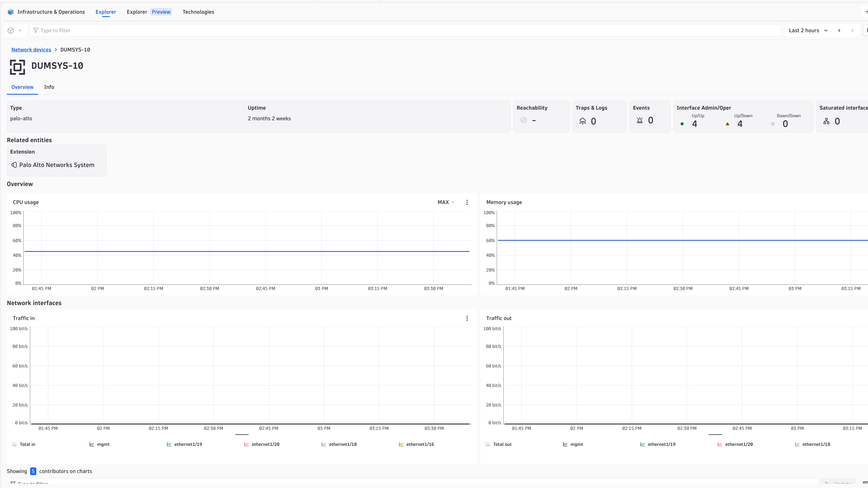Toggle mgmt series in Traffic in legend
Image resolution: width=868 pixels, height=488 pixels.
pyautogui.click(x=99, y=444)
